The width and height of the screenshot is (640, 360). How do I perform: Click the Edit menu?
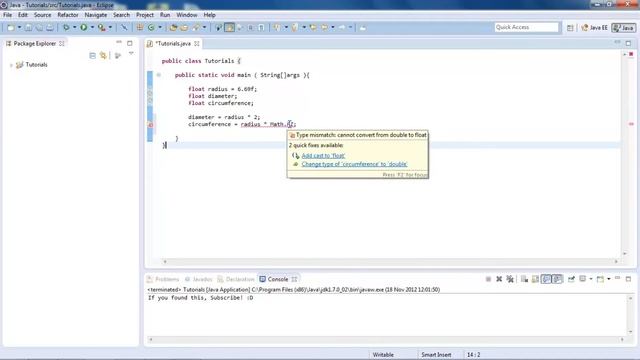(22, 15)
